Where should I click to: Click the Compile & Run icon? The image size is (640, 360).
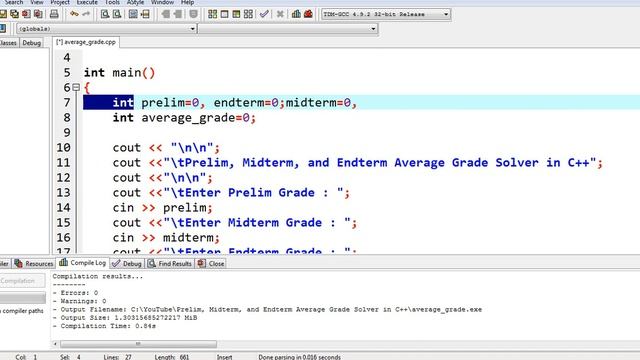(236, 14)
